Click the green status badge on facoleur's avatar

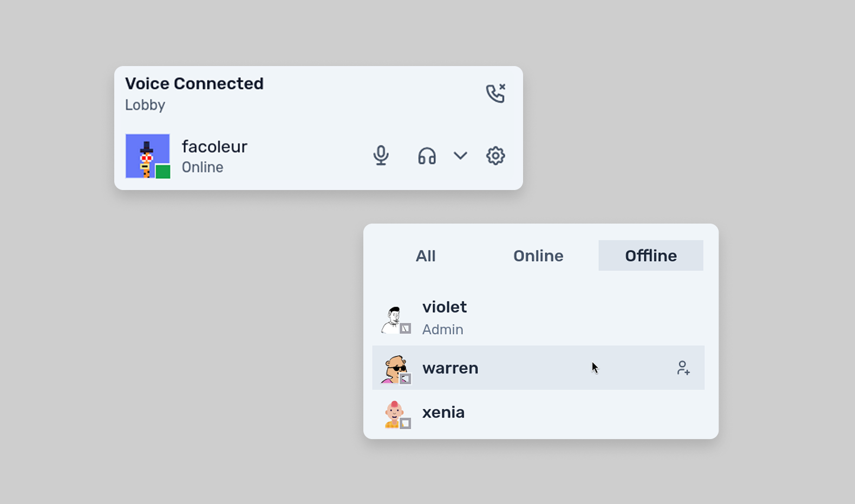tap(163, 172)
